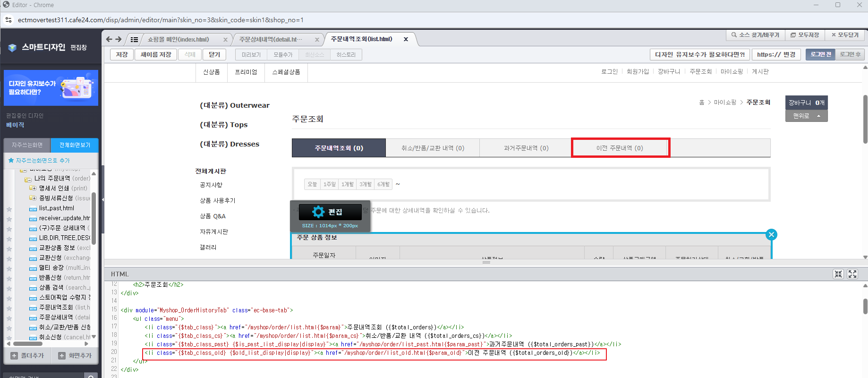Open the 이전 주문내역 (0) tab
Image resolution: width=868 pixels, height=378 pixels.
(x=620, y=148)
